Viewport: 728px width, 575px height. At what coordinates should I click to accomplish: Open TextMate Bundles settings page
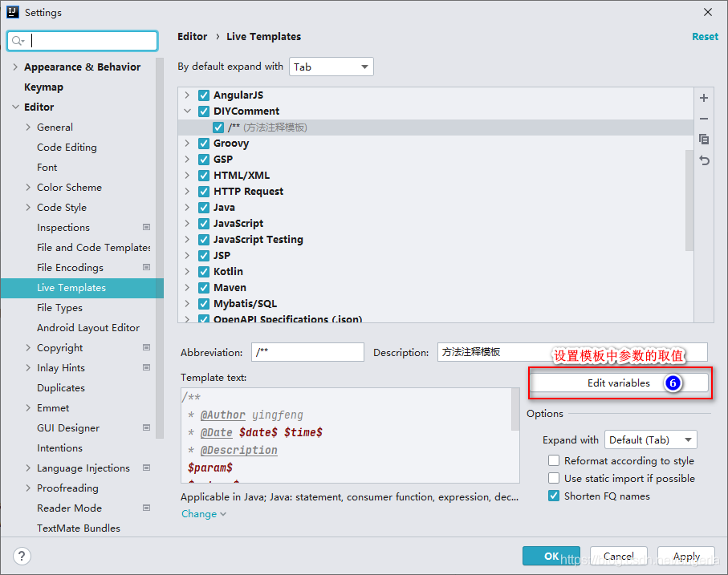coord(79,528)
